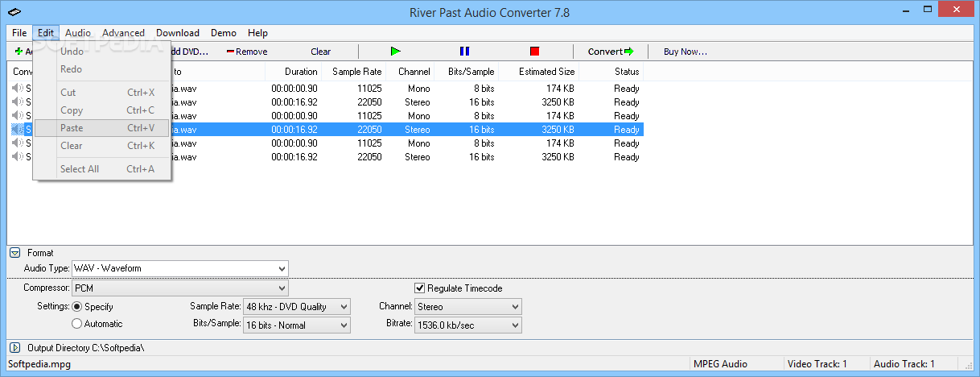Click Video Track: 1 in status bar
The height and width of the screenshot is (377, 980).
click(x=817, y=364)
